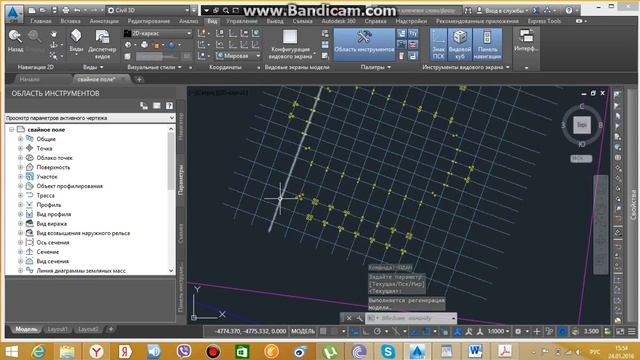The image size is (640, 360).
Task: Expand the Трасса tree node
Action: point(20,196)
